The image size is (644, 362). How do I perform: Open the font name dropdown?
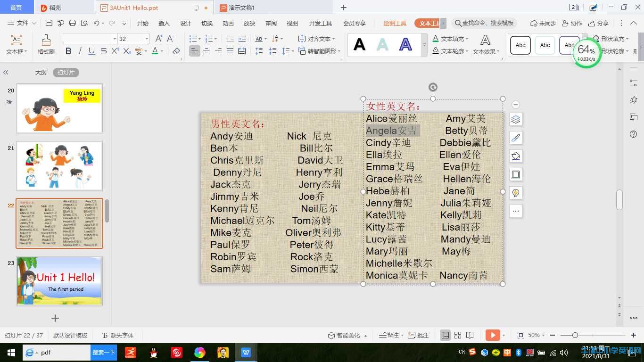[x=115, y=39]
